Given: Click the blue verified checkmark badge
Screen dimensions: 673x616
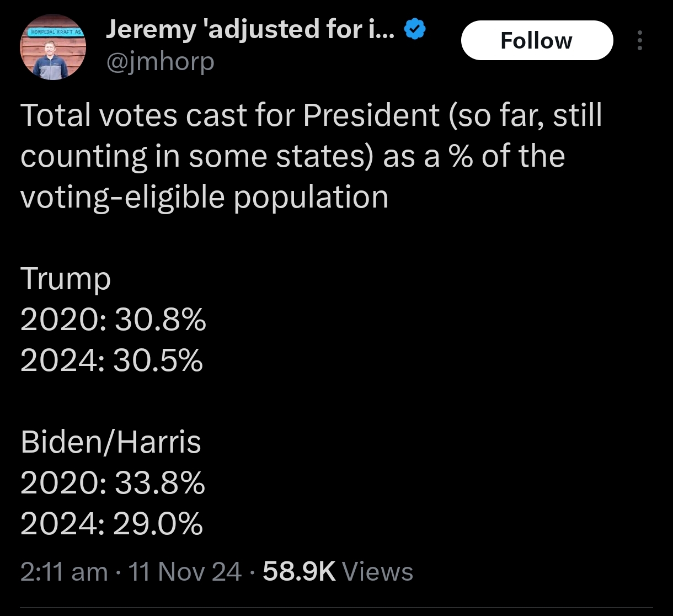Looking at the screenshot, I should 415,30.
